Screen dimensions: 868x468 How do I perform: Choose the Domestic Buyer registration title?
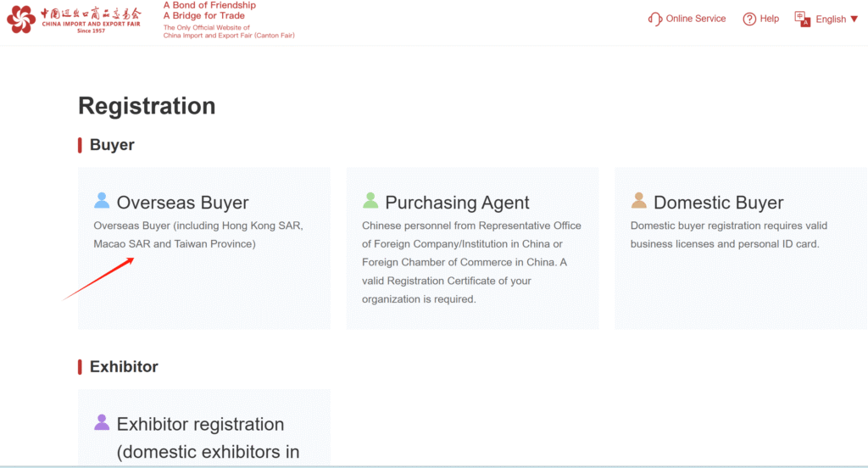tap(718, 203)
